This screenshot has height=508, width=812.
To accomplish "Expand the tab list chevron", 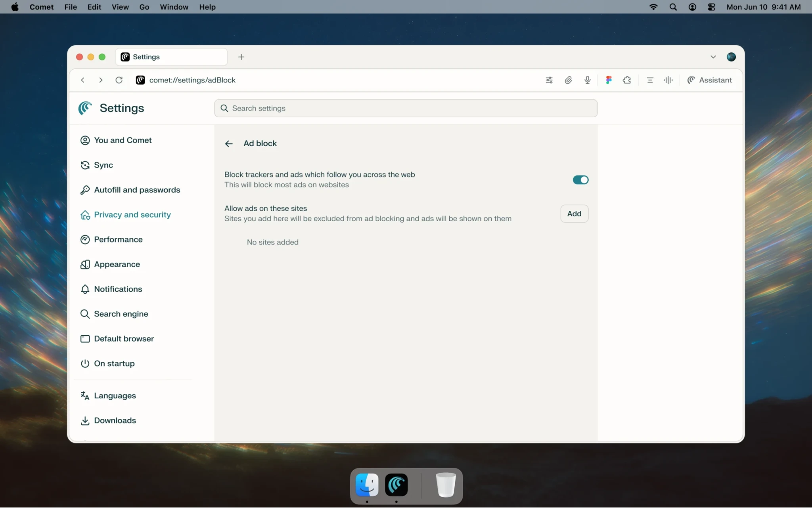I will pyautogui.click(x=713, y=57).
